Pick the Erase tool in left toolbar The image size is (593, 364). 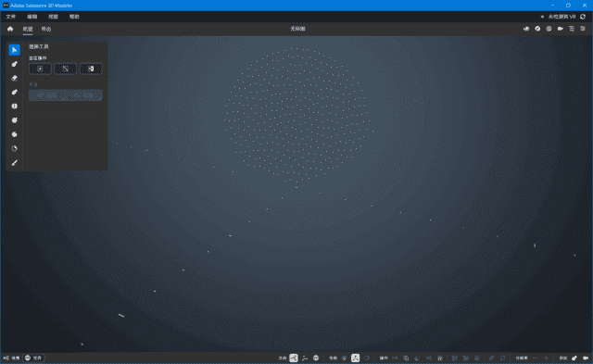tap(15, 78)
